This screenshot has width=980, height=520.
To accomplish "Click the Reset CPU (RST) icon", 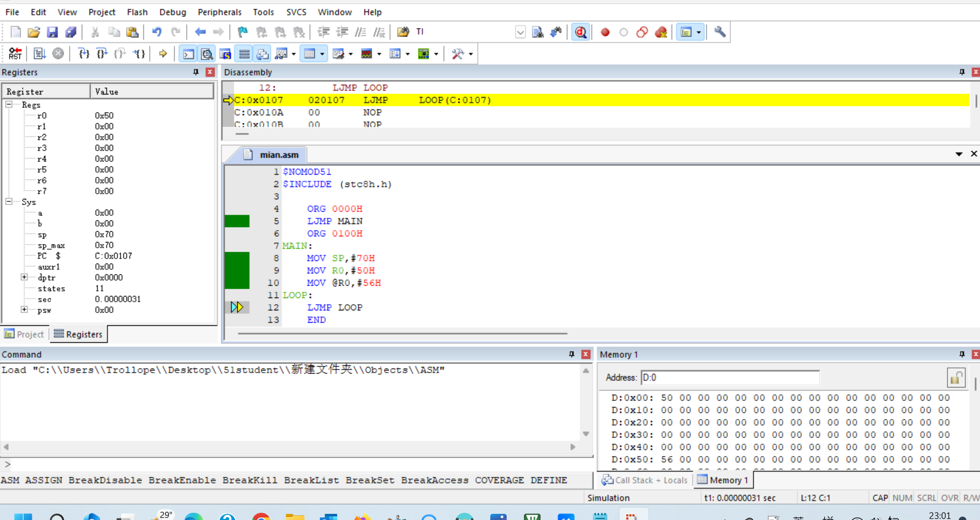I will pos(15,53).
